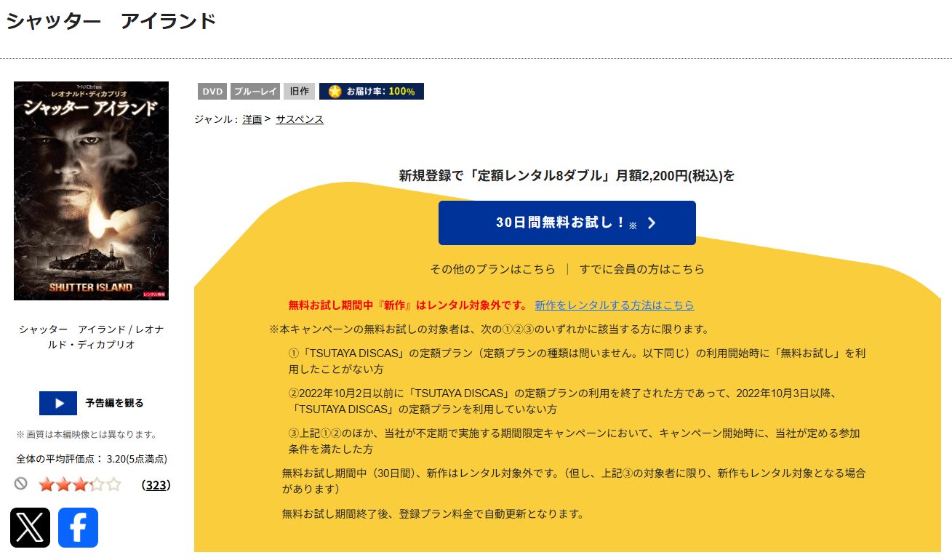
Task: Share on Facebook icon
Action: tap(78, 527)
